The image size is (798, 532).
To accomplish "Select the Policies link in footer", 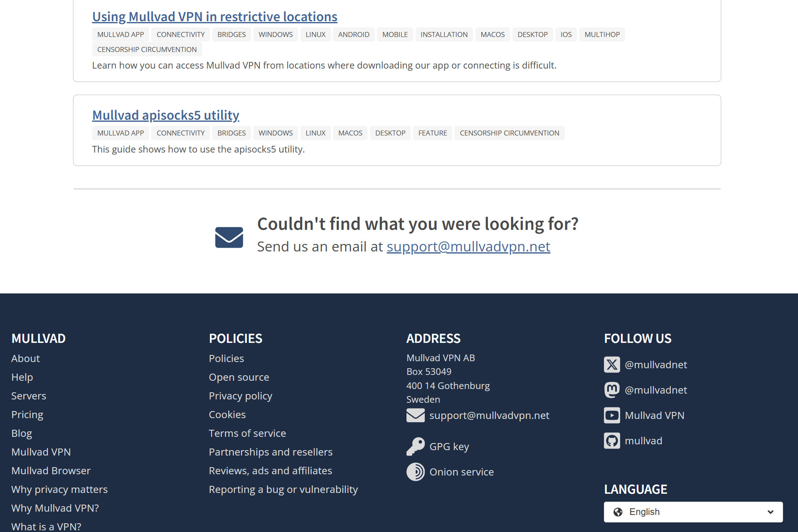I will [226, 358].
